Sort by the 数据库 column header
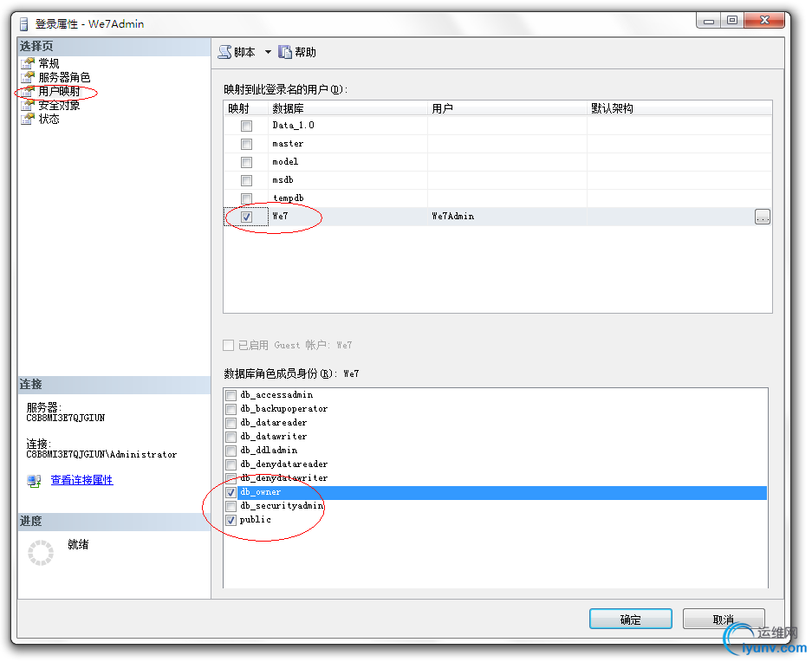The height and width of the screenshot is (662, 812). coord(348,108)
